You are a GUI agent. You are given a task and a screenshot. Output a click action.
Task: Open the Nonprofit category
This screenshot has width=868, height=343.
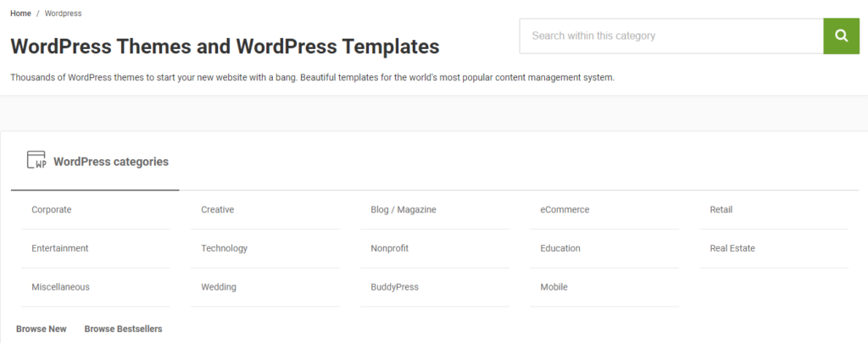(390, 248)
